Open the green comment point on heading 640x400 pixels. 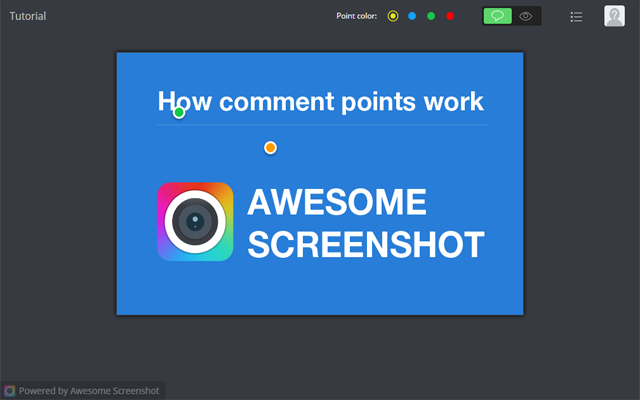pyautogui.click(x=179, y=112)
